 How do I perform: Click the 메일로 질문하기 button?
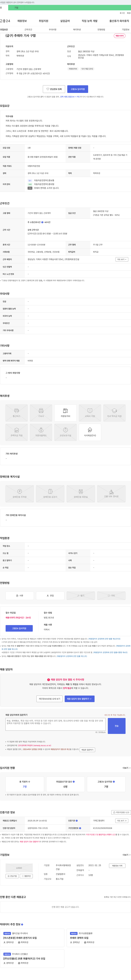tap(87, 750)
